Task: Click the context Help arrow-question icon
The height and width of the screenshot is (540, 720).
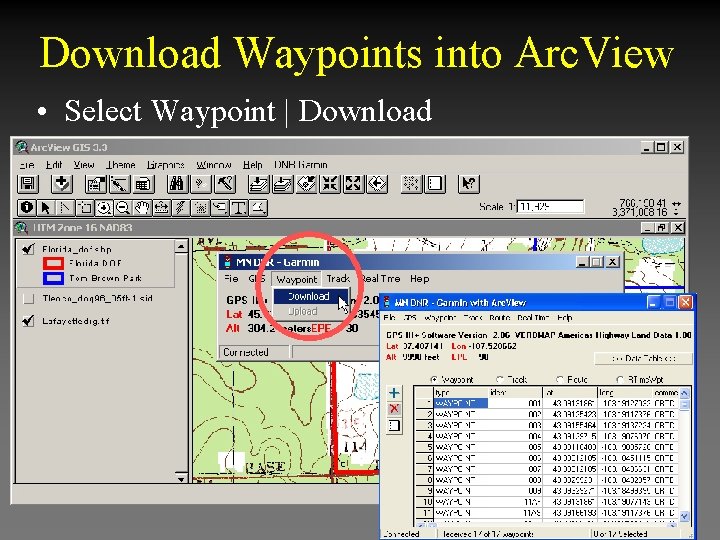Action: [x=469, y=184]
